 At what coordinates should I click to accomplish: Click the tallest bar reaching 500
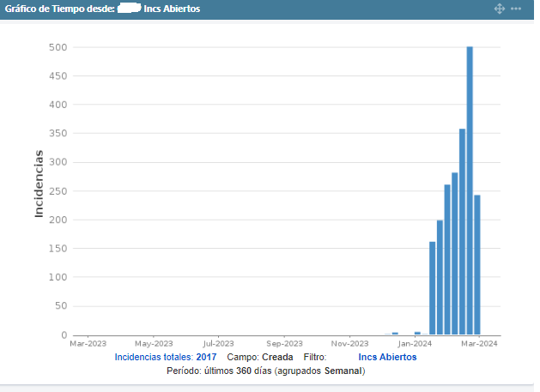[470, 190]
